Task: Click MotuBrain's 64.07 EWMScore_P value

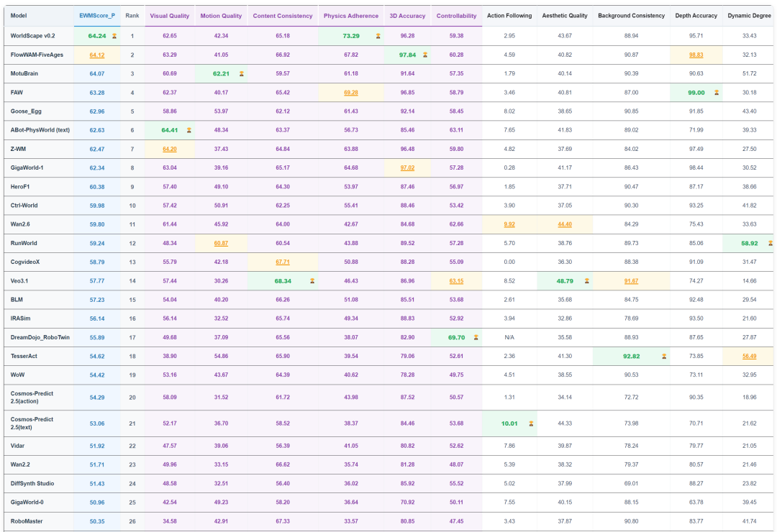Action: [97, 74]
